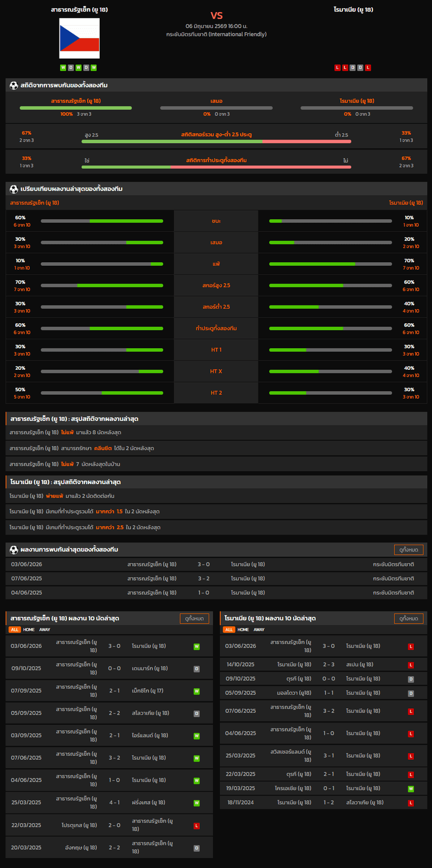
Task: Click red L badge for Portugal 22/03/2025 match
Action: (x=197, y=826)
